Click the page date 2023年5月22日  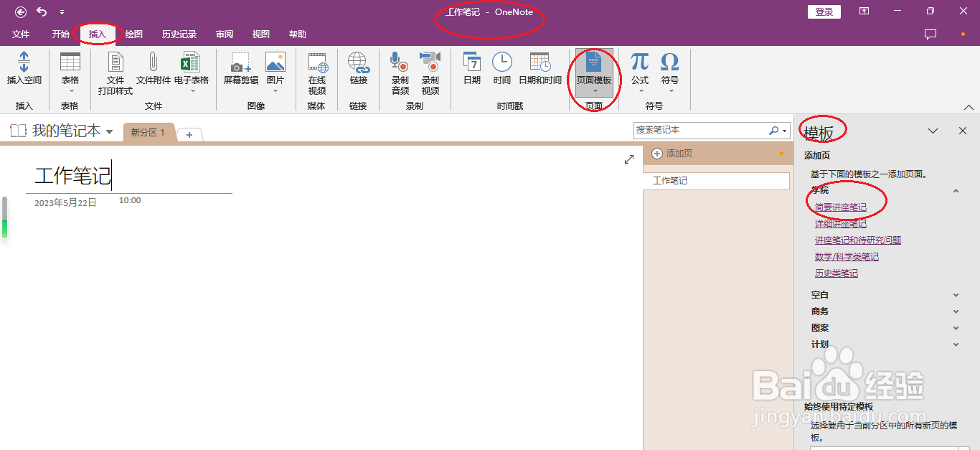pos(65,203)
